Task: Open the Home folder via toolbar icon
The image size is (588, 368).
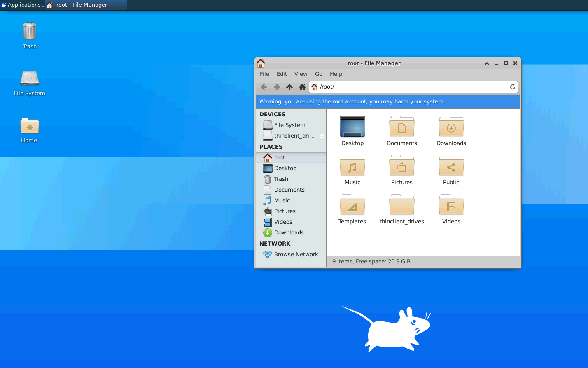Action: pos(302,87)
